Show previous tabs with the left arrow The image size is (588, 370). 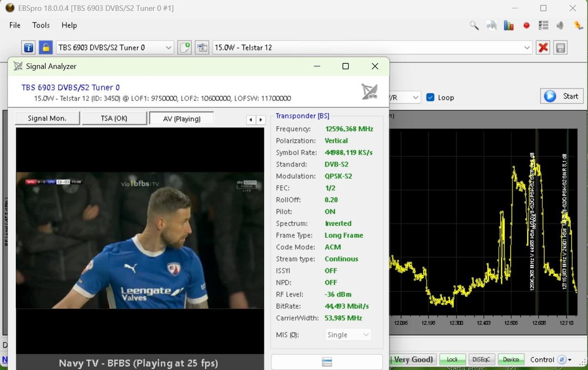click(251, 119)
